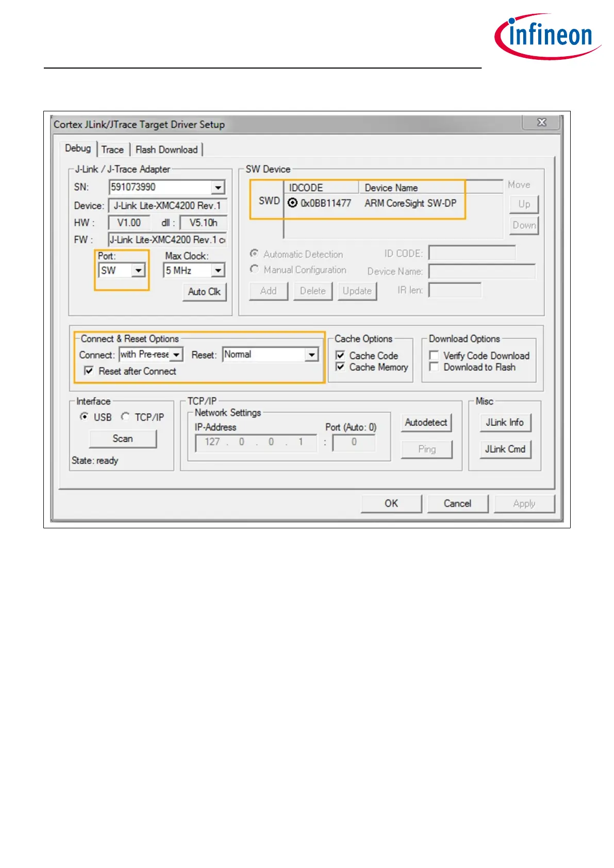The image size is (614, 868).
Task: Click the dll V5.10h value
Action: [x=204, y=223]
